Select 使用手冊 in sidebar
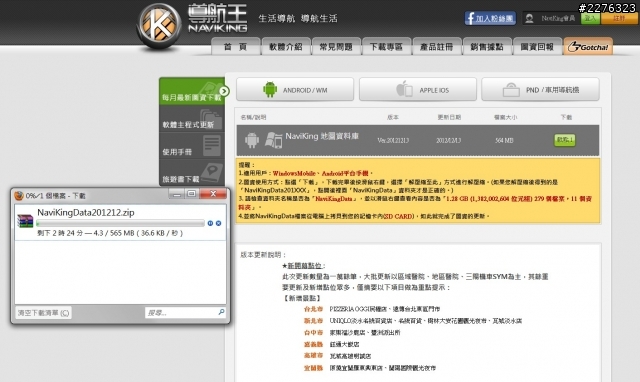The height and width of the screenshot is (382, 640). (191, 146)
